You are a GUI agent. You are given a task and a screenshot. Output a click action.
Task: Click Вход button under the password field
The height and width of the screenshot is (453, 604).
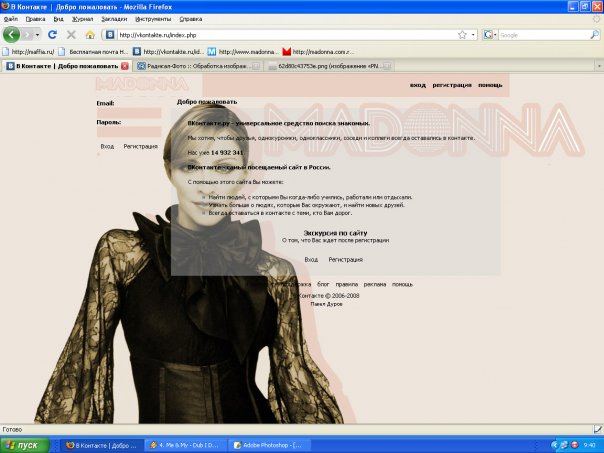pos(107,146)
